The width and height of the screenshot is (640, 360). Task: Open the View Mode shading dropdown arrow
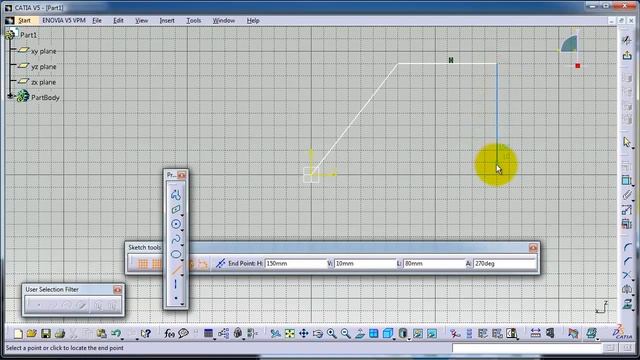pyautogui.click(x=409, y=339)
